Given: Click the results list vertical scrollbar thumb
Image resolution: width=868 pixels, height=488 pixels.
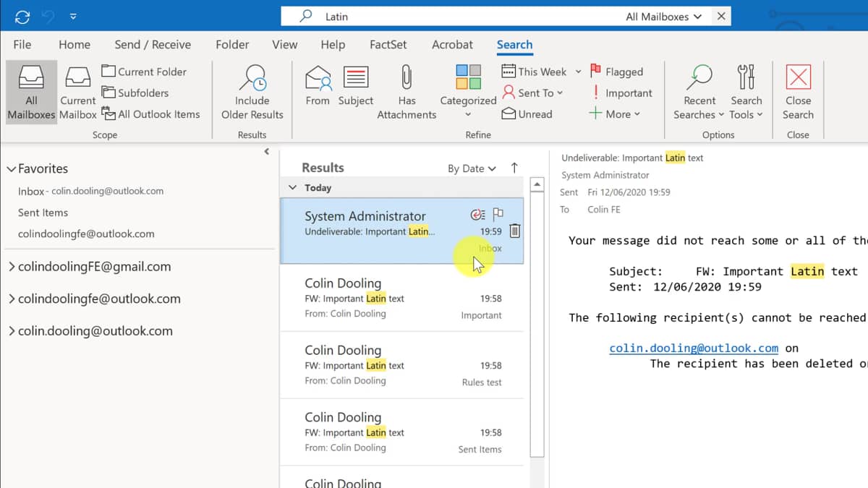Looking at the screenshot, I should [x=537, y=324].
